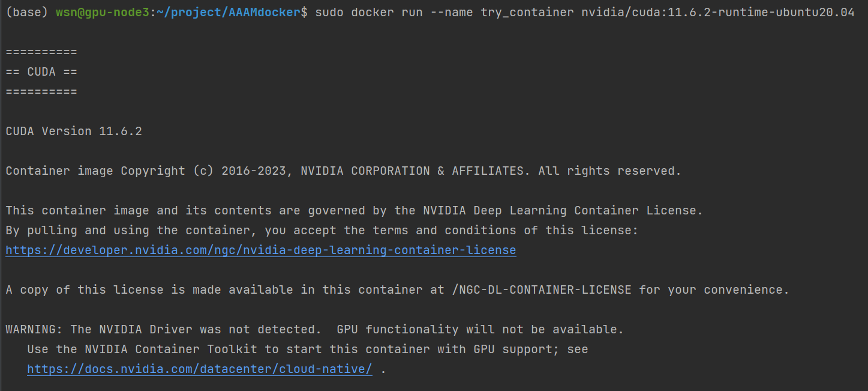The image size is (868, 391).
Task: Click the image name nvidia/cuda:11.6.2-runtime-ubuntu20.04
Action: [717, 12]
